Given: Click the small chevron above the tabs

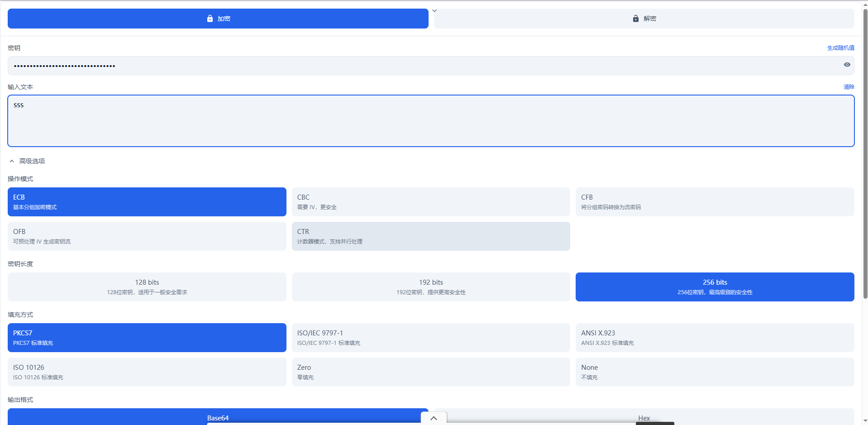Looking at the screenshot, I should tap(434, 10).
